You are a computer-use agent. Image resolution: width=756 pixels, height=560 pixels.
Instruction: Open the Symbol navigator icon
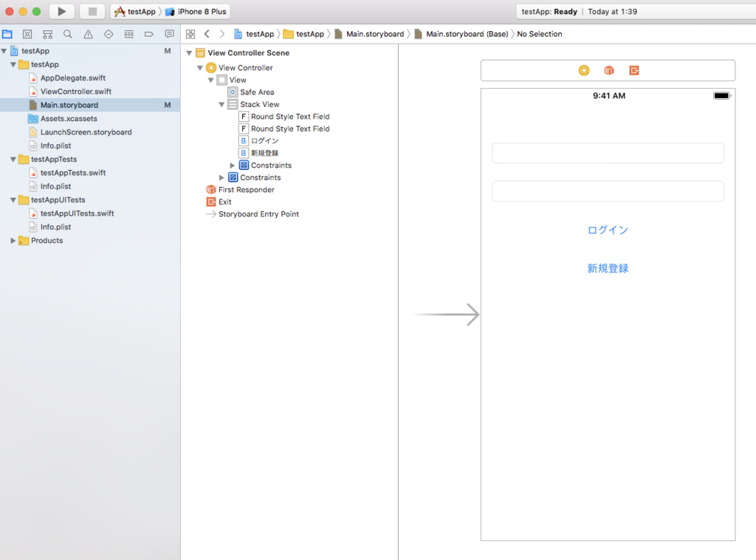click(47, 34)
